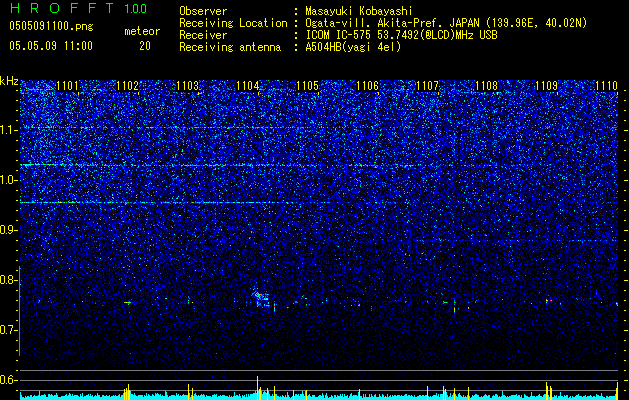Click the ICOM IC-575 receiver description
629x400 pixels.
(x=401, y=35)
